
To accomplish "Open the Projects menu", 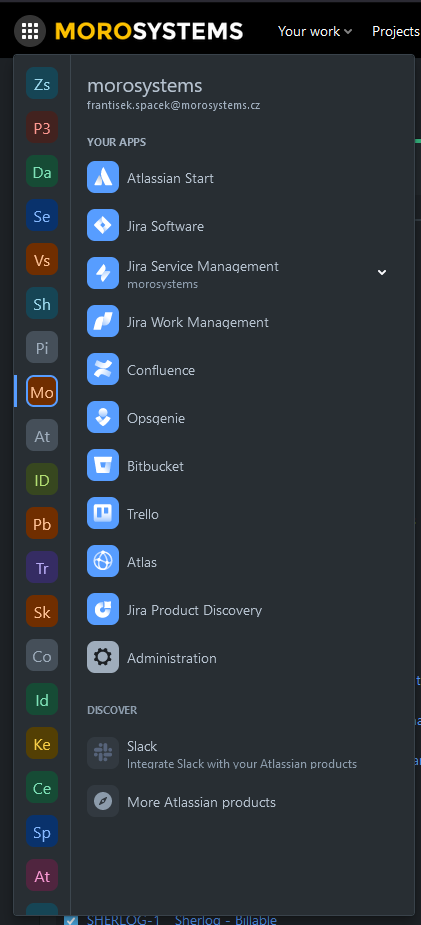I will pyautogui.click(x=396, y=31).
